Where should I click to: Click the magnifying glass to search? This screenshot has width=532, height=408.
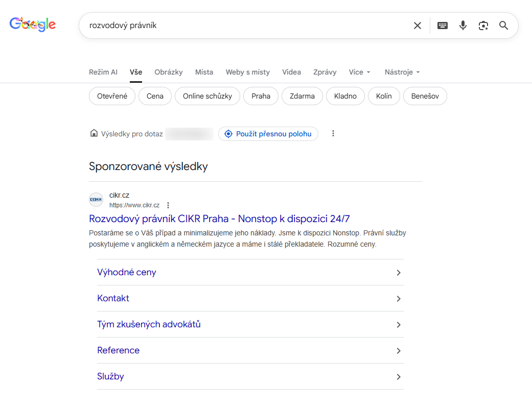503,25
